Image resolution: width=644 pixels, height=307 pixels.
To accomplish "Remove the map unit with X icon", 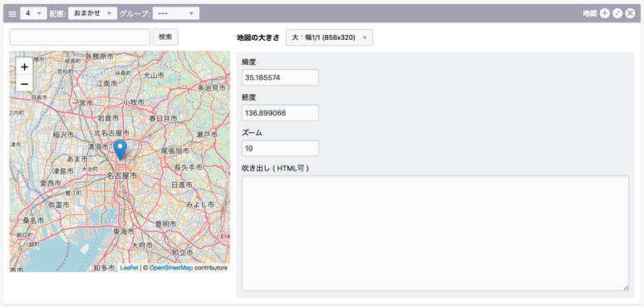I will click(630, 13).
